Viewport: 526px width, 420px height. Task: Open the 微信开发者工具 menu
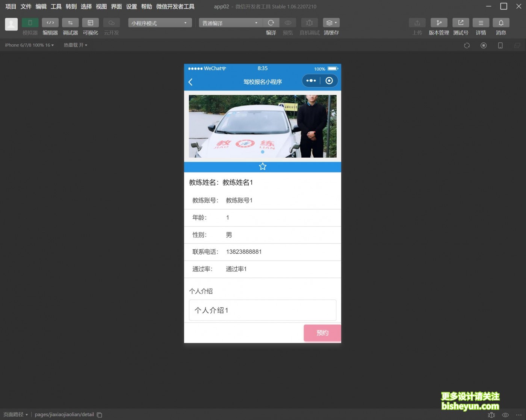coord(175,6)
